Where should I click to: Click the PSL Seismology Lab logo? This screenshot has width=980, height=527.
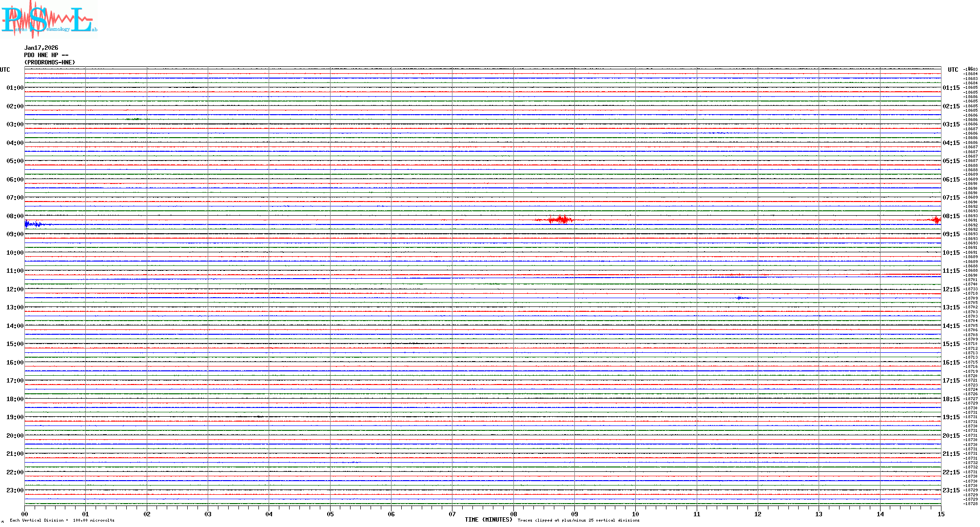pos(49,20)
